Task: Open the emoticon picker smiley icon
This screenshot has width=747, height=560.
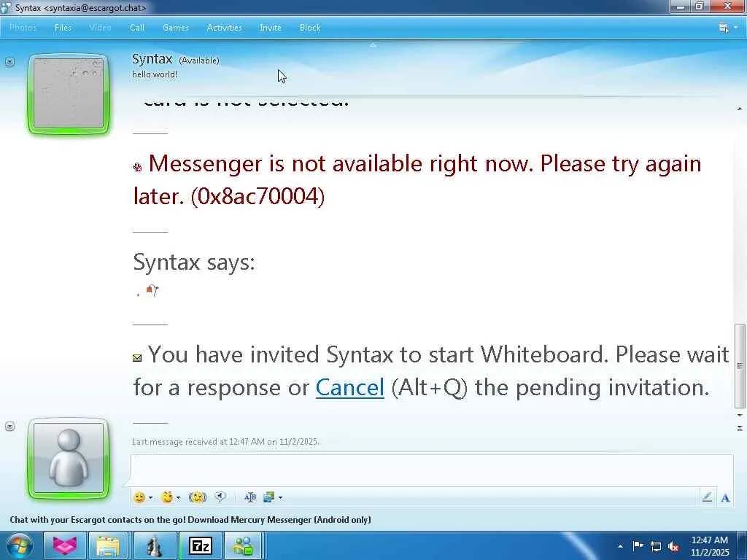Action: click(139, 497)
